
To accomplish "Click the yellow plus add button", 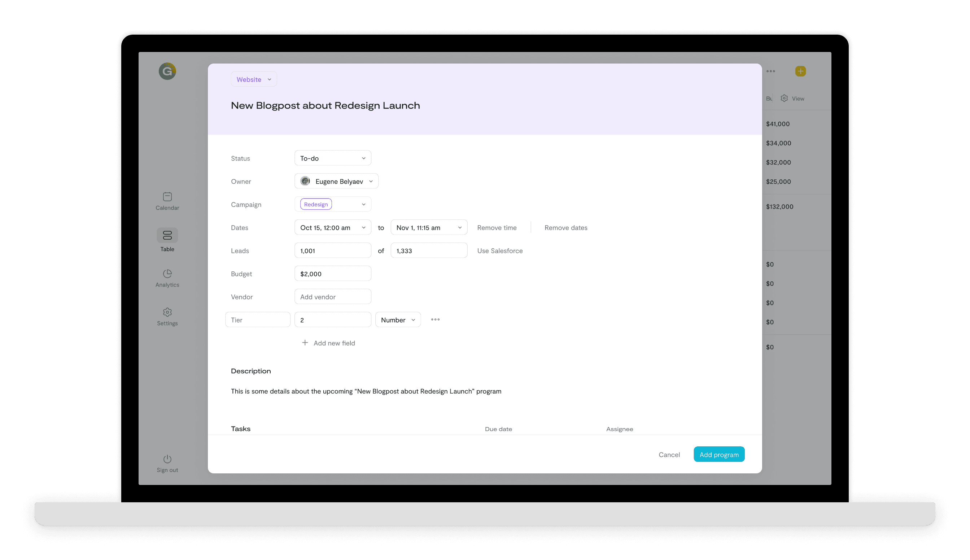I will [800, 71].
